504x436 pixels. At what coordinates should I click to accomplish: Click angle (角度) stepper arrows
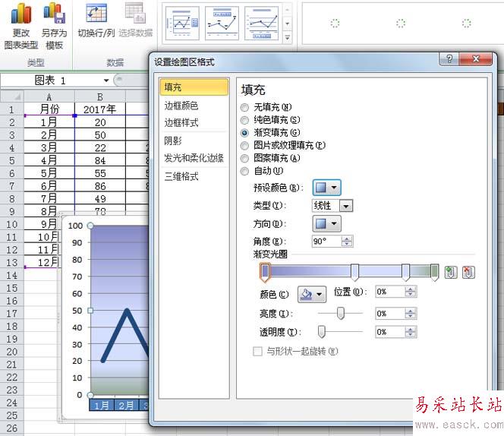point(347,242)
